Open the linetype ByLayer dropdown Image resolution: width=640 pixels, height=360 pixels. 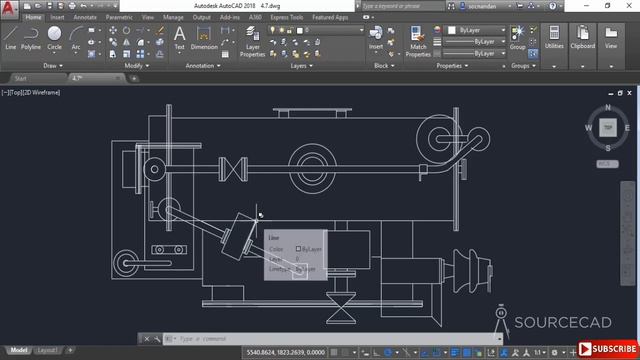[x=475, y=53]
